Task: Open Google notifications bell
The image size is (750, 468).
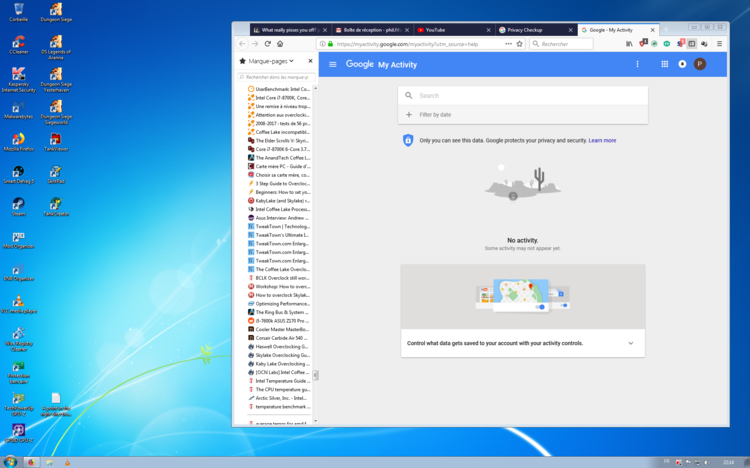Action: [x=683, y=64]
